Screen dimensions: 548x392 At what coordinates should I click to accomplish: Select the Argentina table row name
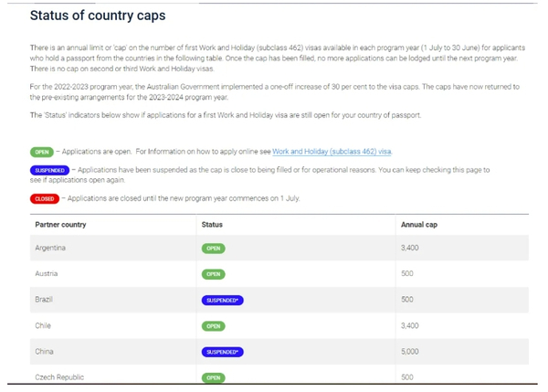point(50,248)
